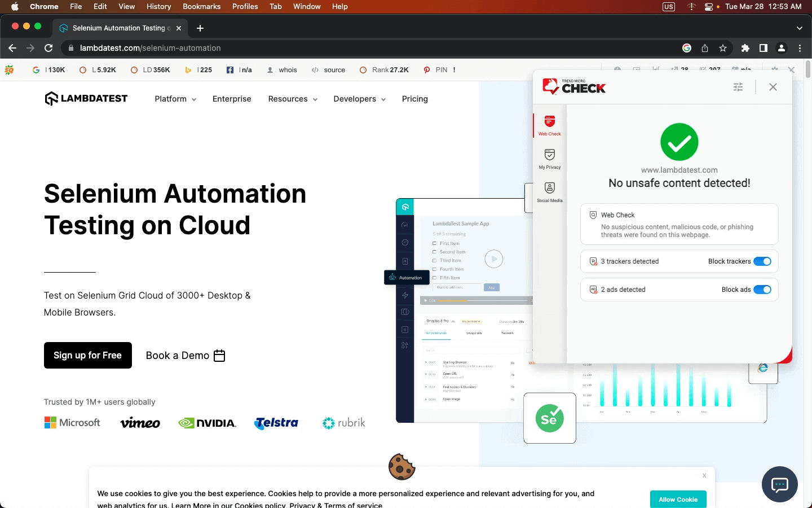Bookmark this page with star icon
This screenshot has height=508, width=812.
(x=723, y=48)
